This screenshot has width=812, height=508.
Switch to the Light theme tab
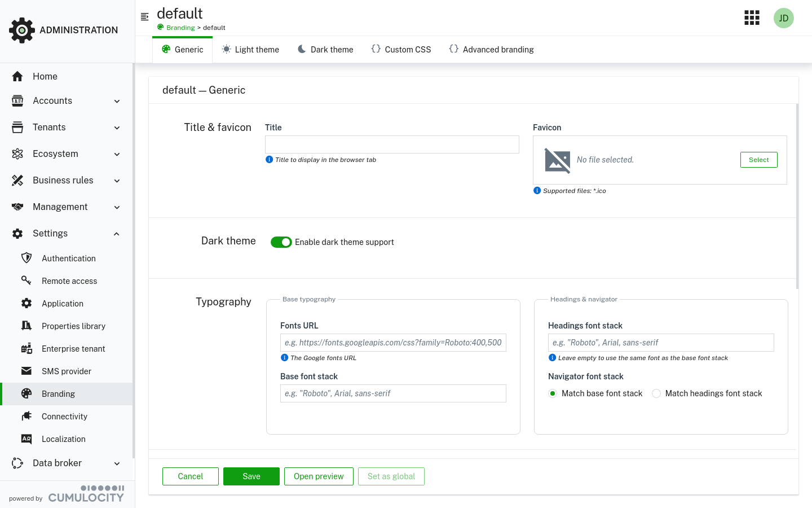pyautogui.click(x=250, y=50)
